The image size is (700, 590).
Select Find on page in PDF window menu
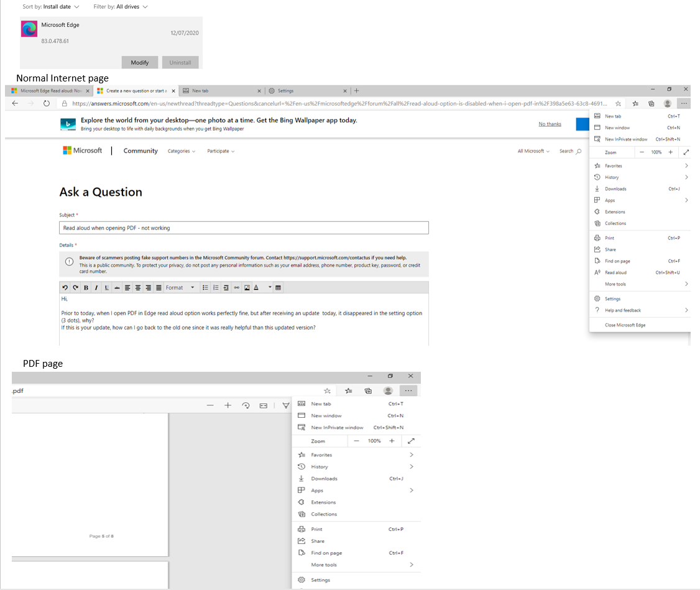[356, 553]
